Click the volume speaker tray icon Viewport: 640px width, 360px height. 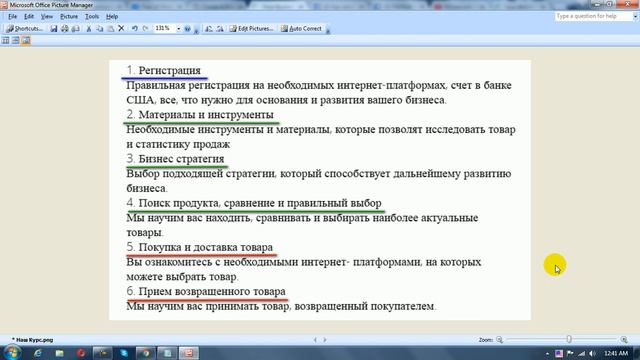593,353
